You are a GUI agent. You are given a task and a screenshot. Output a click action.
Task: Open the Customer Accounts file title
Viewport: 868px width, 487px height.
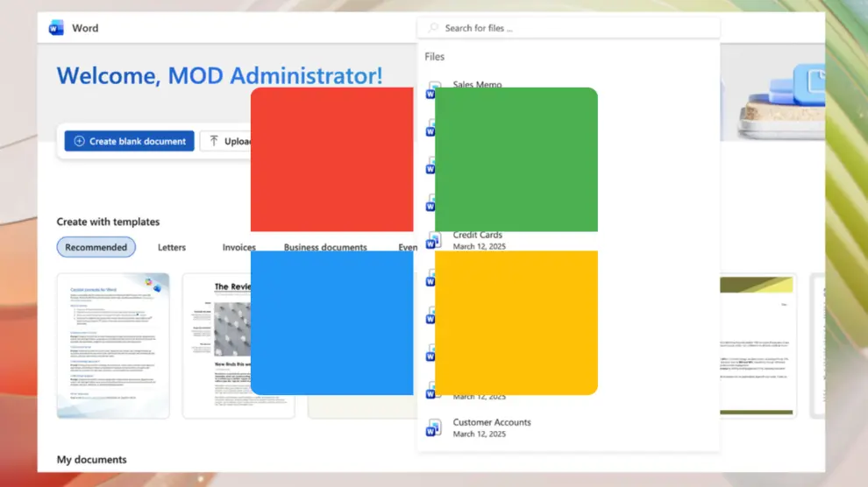click(492, 422)
